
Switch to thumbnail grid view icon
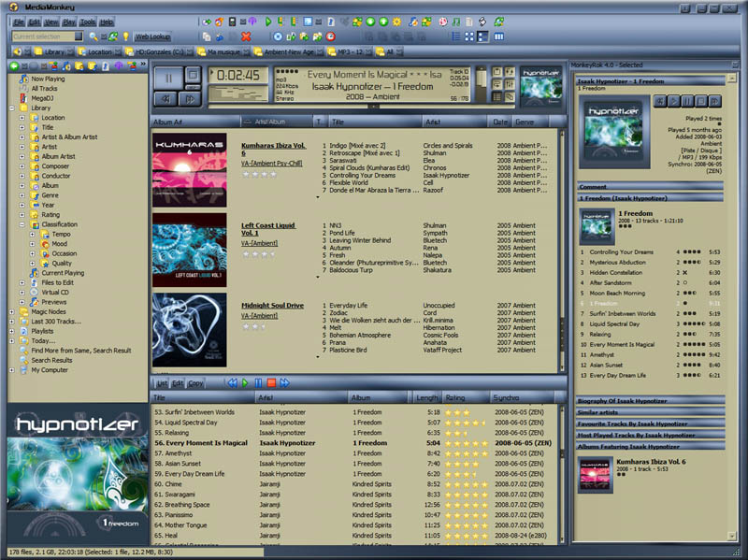tap(469, 36)
